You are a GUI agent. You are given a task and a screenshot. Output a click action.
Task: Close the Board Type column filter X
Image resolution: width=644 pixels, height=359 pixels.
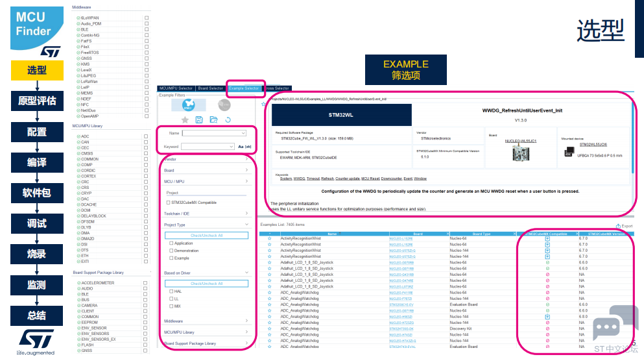pyautogui.click(x=514, y=234)
